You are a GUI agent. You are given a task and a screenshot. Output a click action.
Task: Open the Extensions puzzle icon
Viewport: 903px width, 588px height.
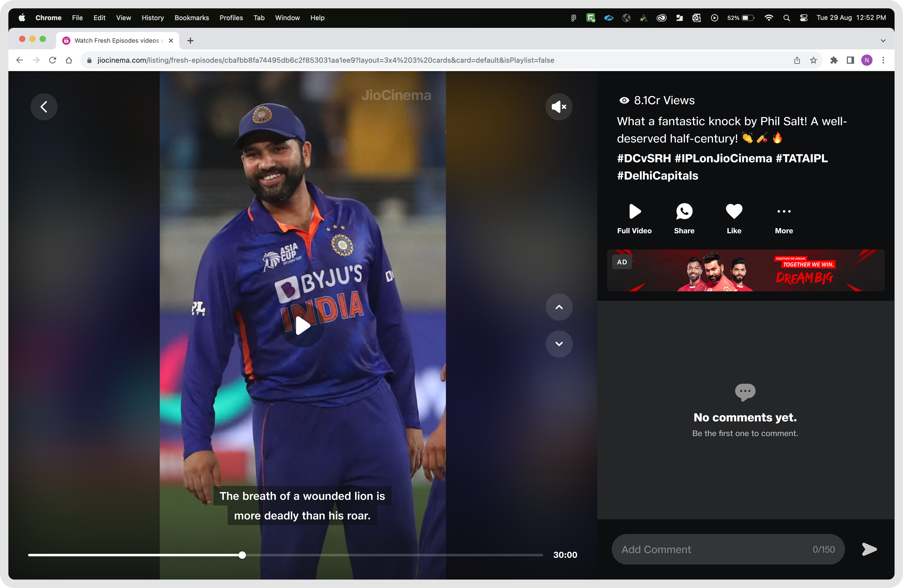834,60
